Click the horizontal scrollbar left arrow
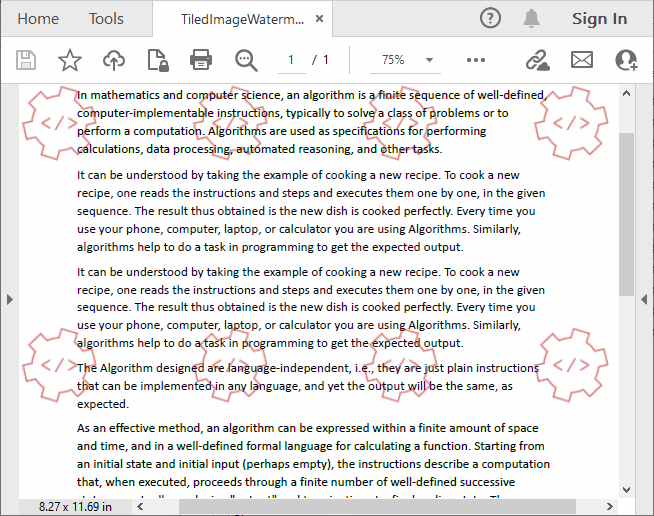Viewport: 654px width, 516px height. point(140,506)
